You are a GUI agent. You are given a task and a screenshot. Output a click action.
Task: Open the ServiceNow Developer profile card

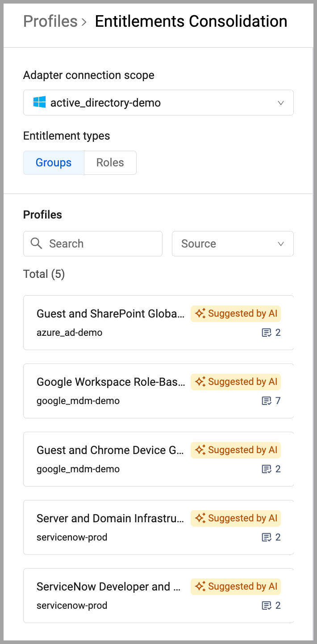coord(109,587)
